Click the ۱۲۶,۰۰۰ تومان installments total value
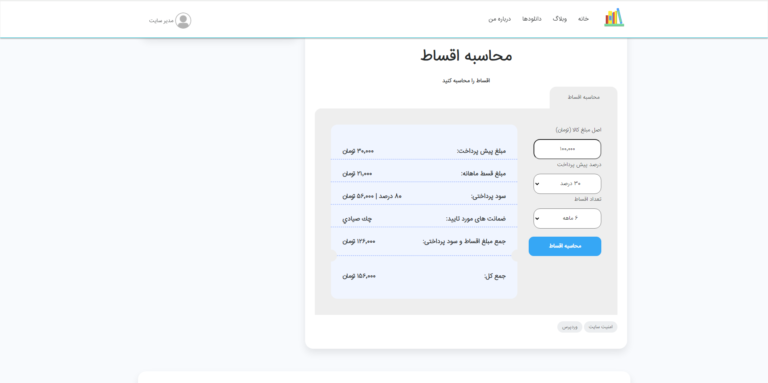768x383 pixels. [359, 241]
